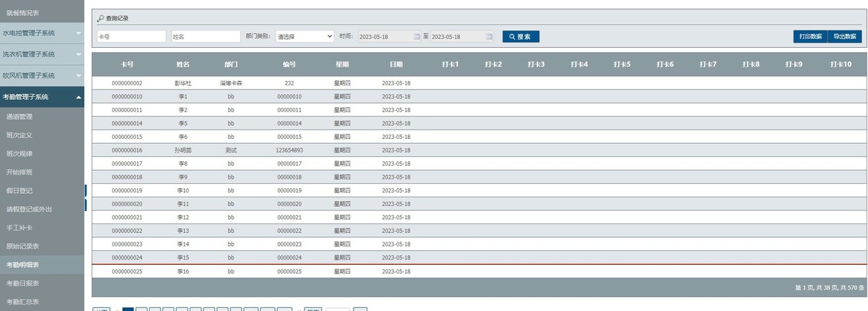
Task: Open calendar icon of start date field
Action: (x=417, y=36)
